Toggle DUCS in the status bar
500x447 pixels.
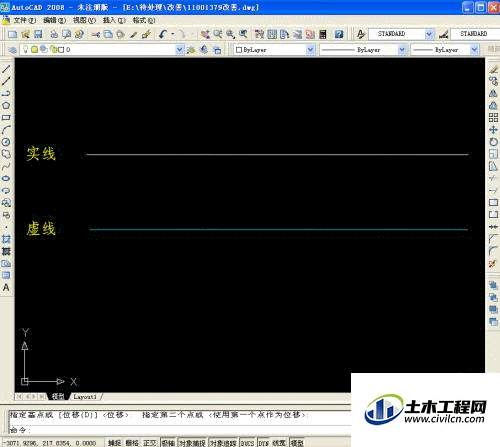(x=247, y=443)
